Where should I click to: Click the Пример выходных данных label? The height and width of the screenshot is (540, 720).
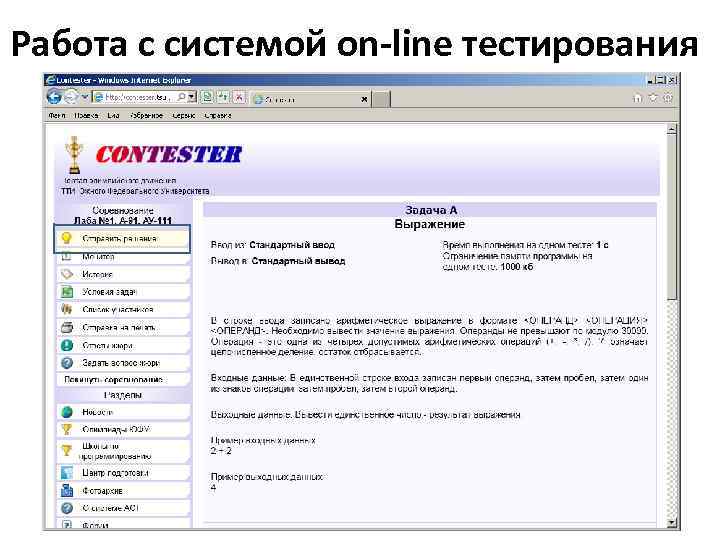(268, 477)
